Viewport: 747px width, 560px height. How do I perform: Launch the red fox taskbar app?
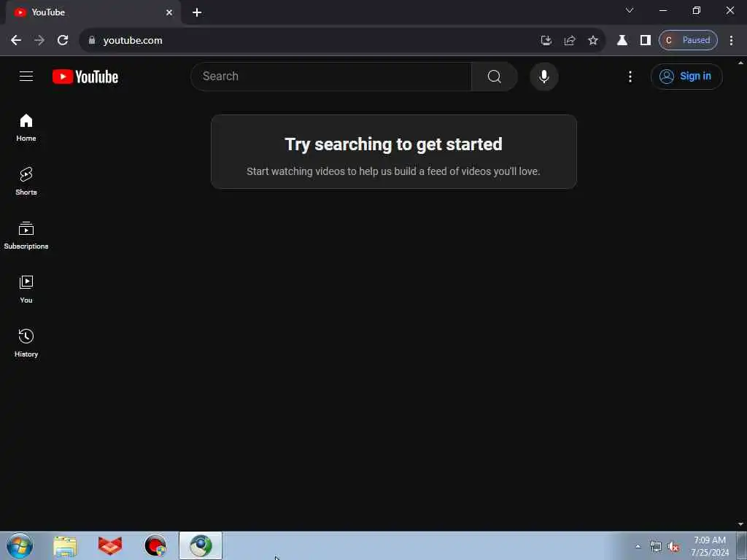[110, 545]
